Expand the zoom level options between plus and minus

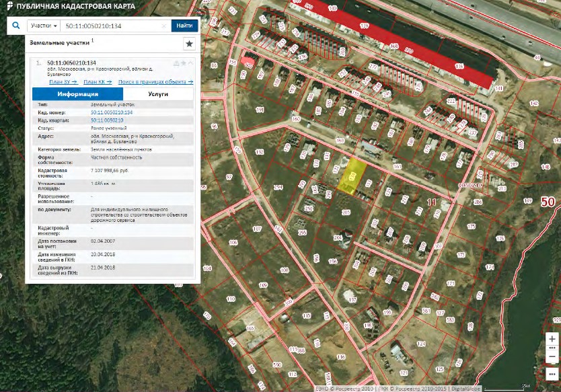[552, 348]
